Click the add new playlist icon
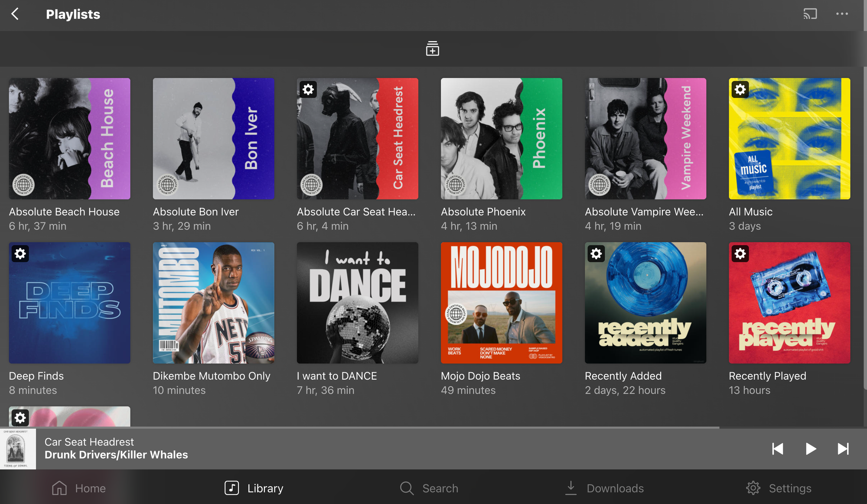This screenshot has height=504, width=867. [x=432, y=49]
